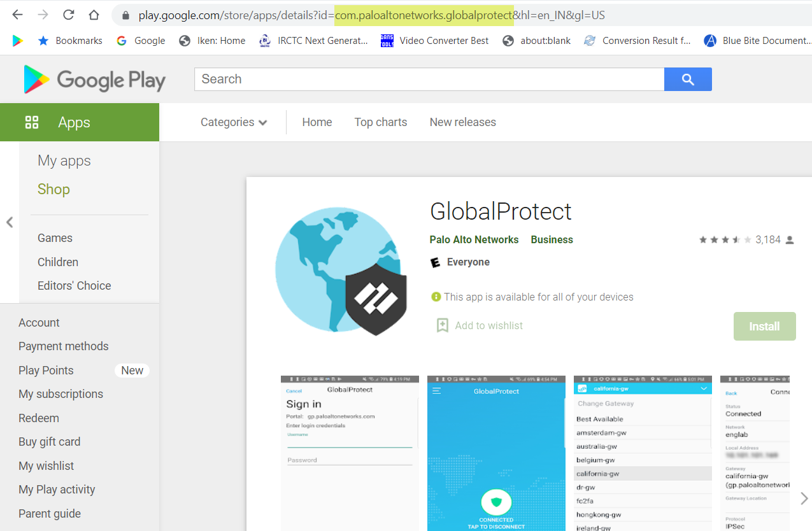
Task: Open the Top charts tab
Action: (380, 122)
